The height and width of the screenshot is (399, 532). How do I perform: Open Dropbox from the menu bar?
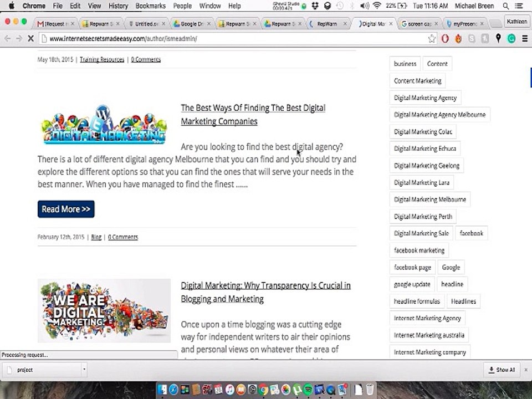tap(315, 6)
